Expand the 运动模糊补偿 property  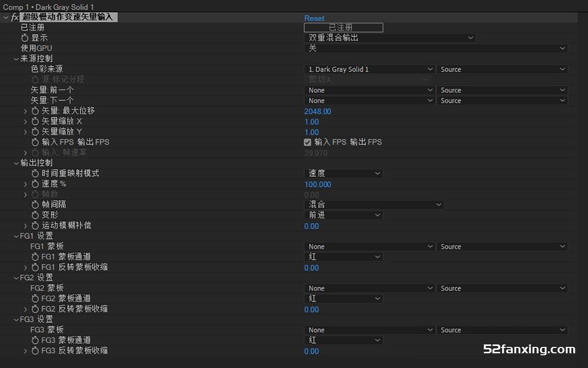[25, 226]
